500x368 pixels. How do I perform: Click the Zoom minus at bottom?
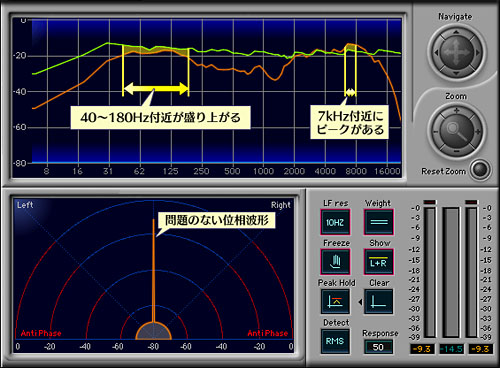tap(456, 152)
